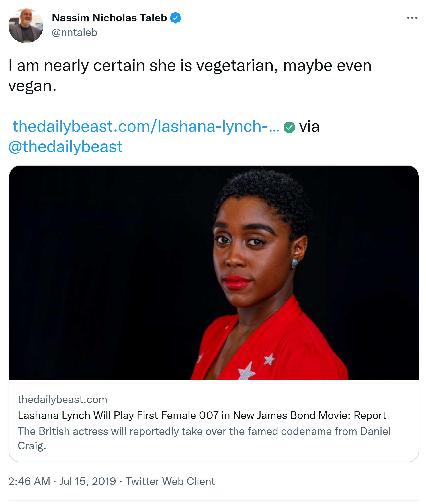Click the "Twitter Web Client" source label
The width and height of the screenshot is (426, 504).
click(x=170, y=481)
